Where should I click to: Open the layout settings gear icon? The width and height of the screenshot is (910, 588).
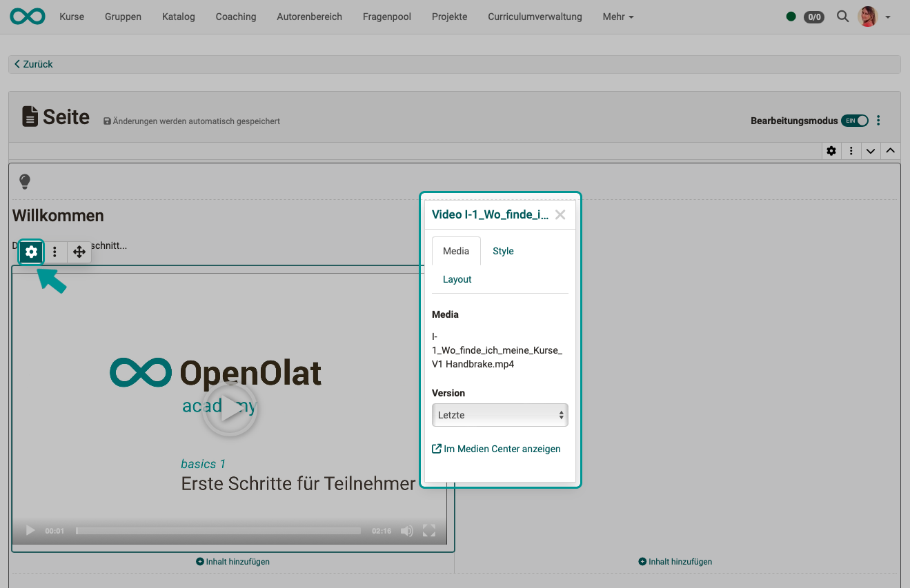(831, 151)
